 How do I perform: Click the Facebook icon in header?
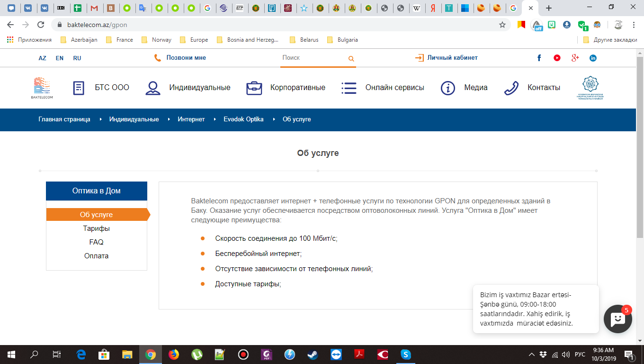click(539, 58)
